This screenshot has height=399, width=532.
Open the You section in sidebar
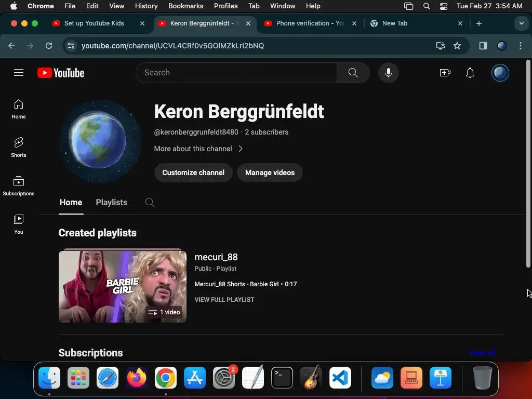[x=19, y=224]
